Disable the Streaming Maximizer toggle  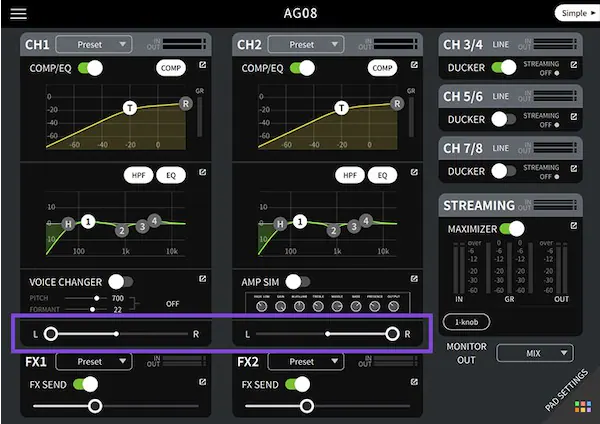pos(511,229)
